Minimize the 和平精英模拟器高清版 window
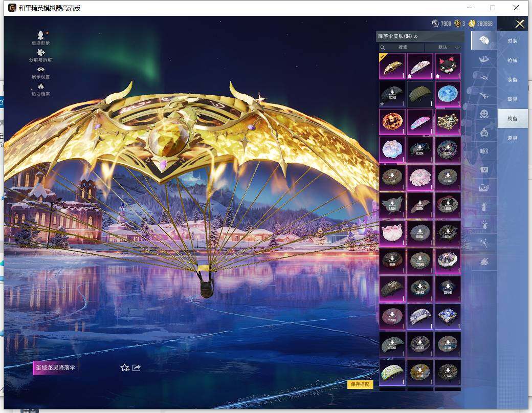 pos(470,8)
